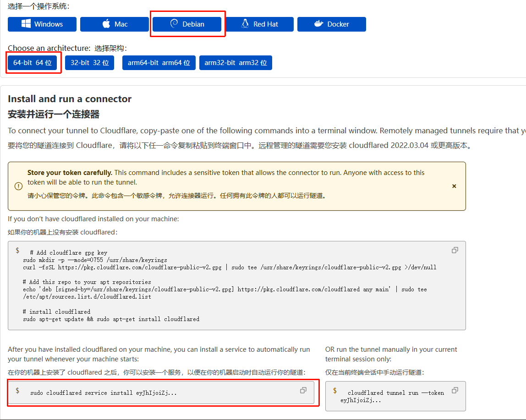This screenshot has height=420, width=526.
Task: Click the cloudflared tunnel run --token command
Action: coord(392,397)
